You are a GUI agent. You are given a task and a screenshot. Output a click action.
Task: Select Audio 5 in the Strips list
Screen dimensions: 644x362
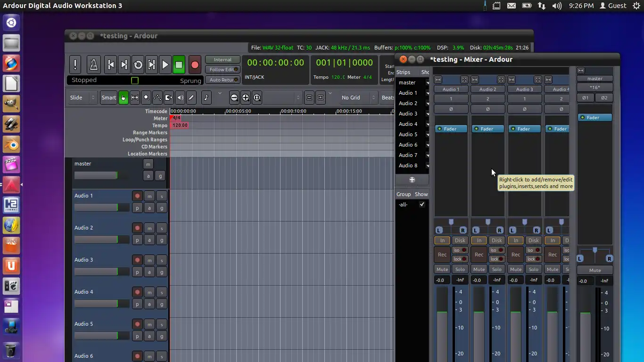point(408,134)
